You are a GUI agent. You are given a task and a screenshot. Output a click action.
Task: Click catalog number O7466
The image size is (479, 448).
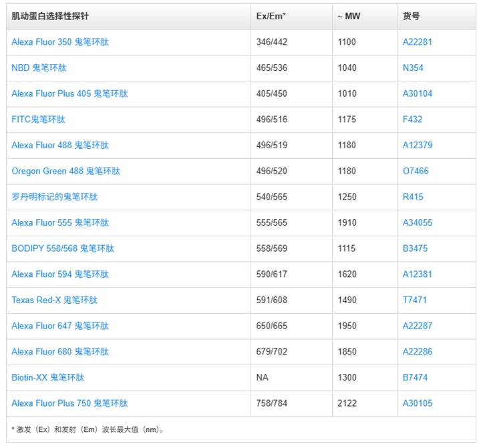click(x=416, y=171)
